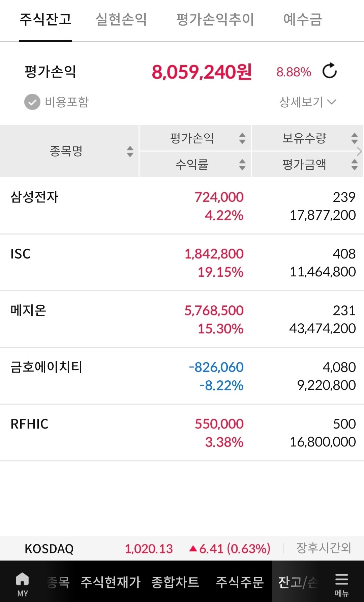Tap the sort toggle next to 종목명

(x=130, y=152)
